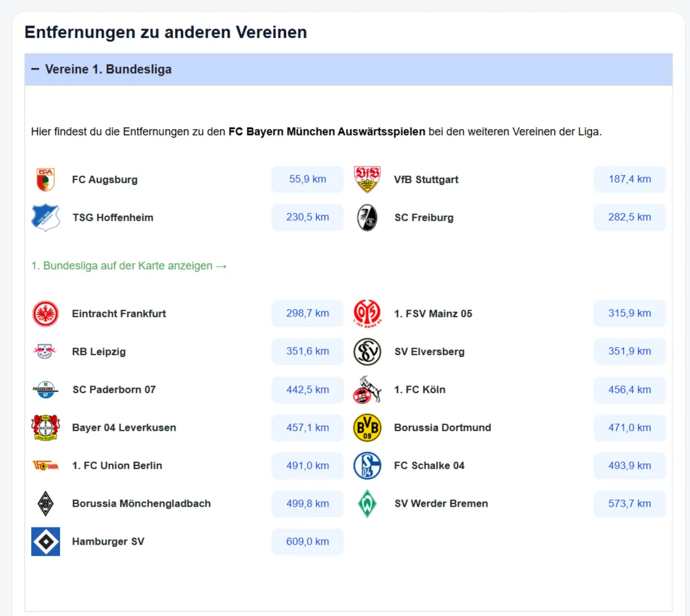Click the 282,5 km distance for Freiburg
The width and height of the screenshot is (690, 616).
click(630, 217)
